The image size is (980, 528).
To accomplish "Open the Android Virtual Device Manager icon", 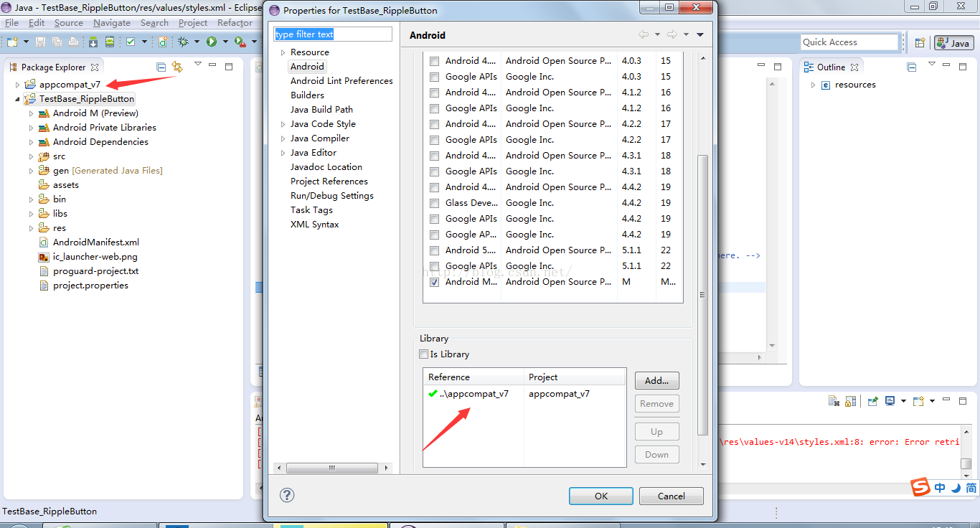I will [109, 42].
